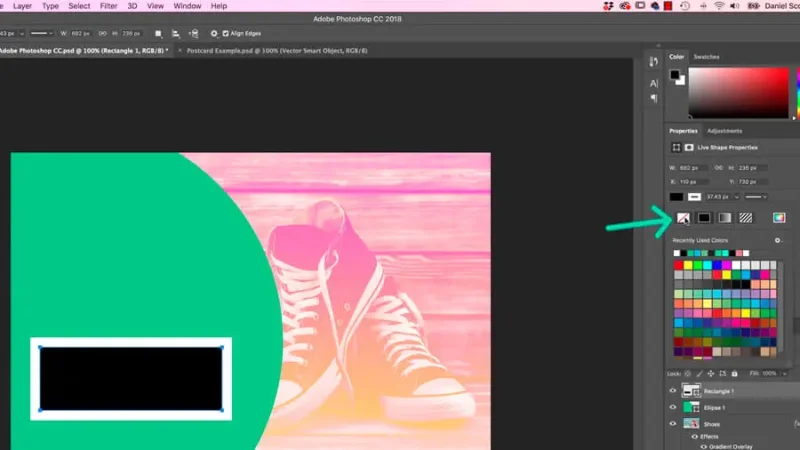Click Path Arrangement icon in options bar
Image resolution: width=800 pixels, height=450 pixels.
point(193,34)
